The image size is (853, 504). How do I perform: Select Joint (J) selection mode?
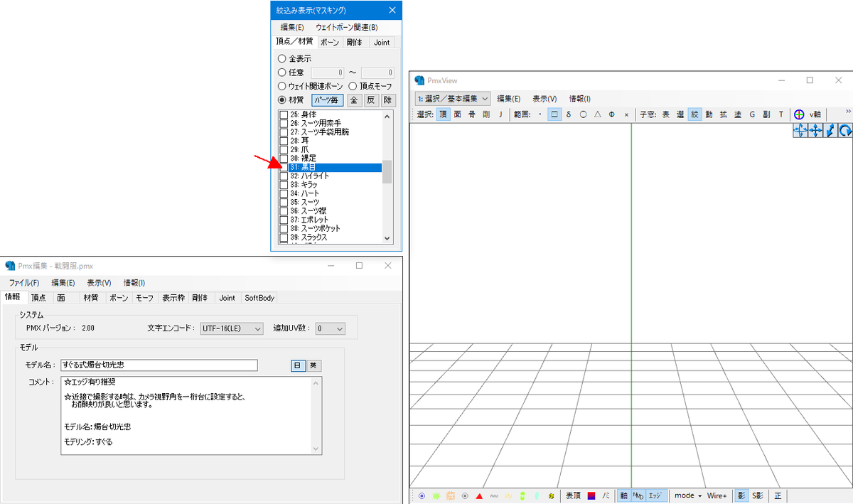[x=500, y=114]
